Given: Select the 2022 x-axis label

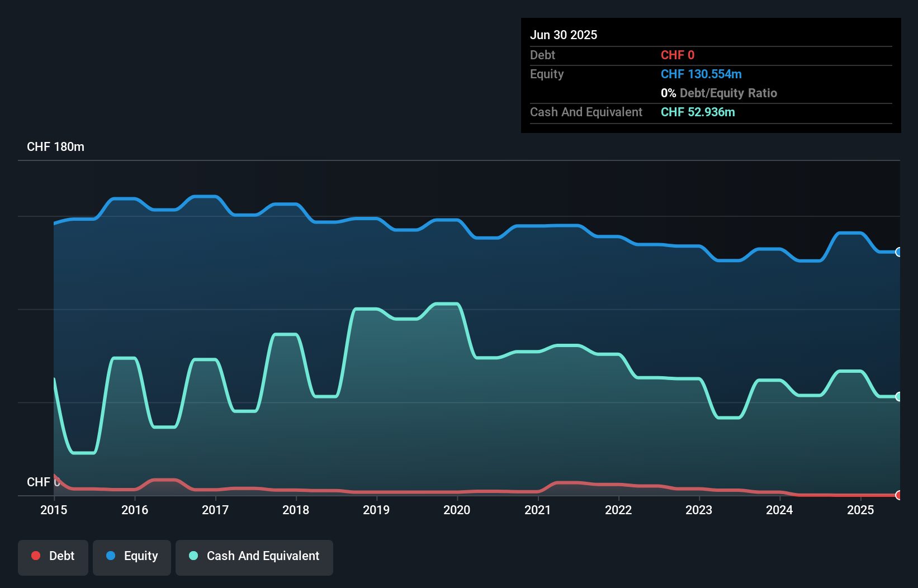Looking at the screenshot, I should pos(618,510).
